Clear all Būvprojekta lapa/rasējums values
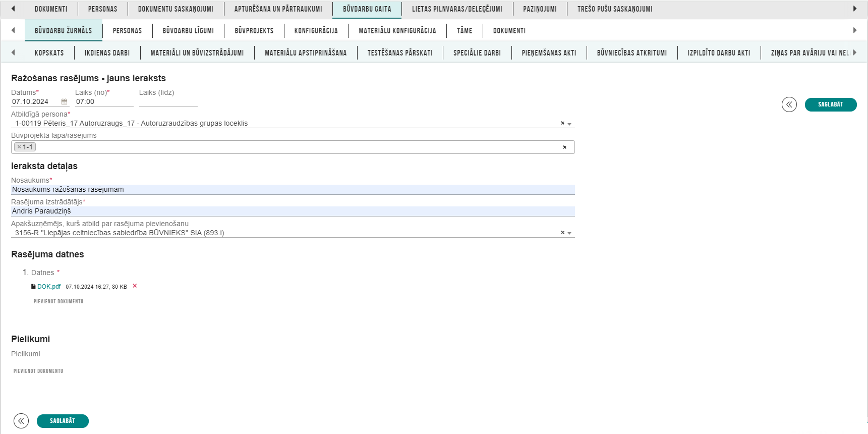 coord(564,147)
